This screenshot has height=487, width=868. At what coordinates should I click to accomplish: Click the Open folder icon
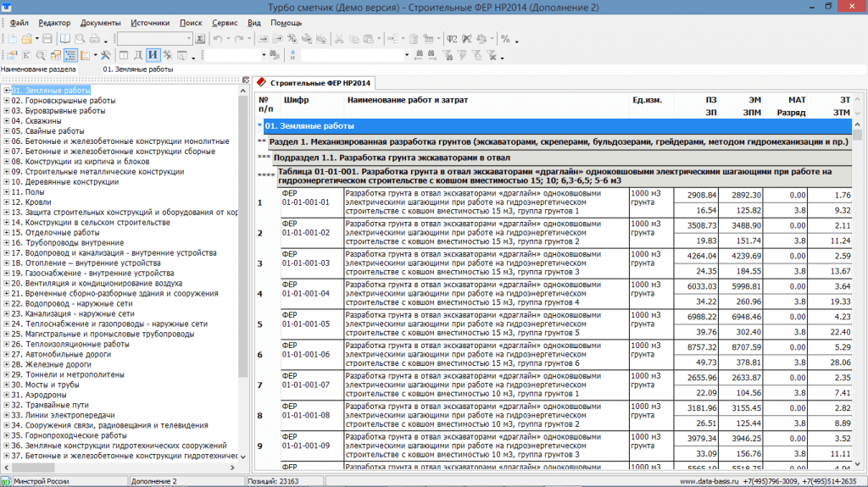pyautogui.click(x=26, y=39)
